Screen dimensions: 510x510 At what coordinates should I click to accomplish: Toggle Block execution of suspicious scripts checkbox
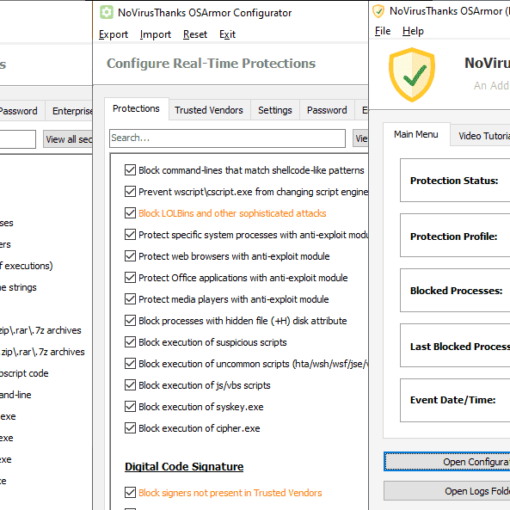130,342
